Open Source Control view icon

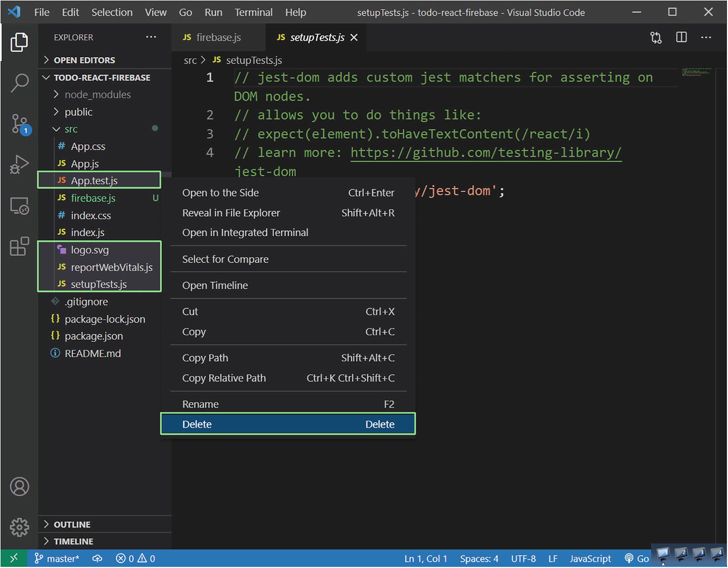coord(19,124)
